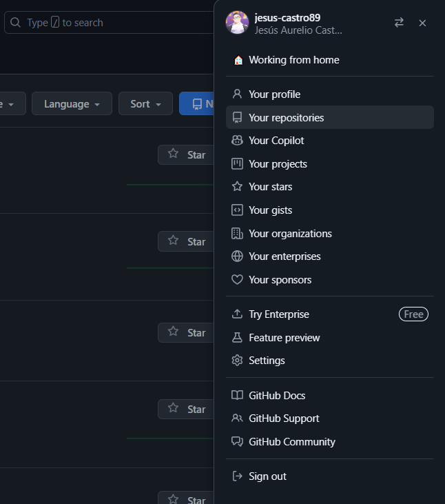Click the project board icon
This screenshot has width=445, height=504.
237,163
